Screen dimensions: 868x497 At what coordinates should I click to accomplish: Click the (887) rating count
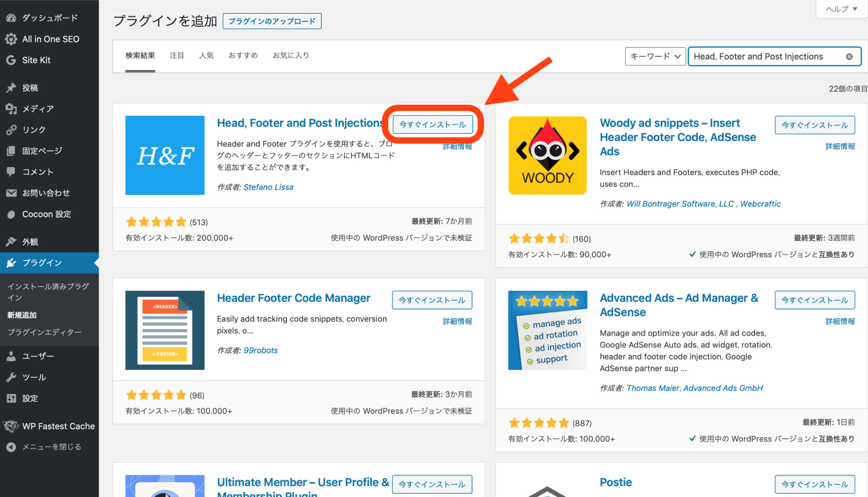(582, 423)
